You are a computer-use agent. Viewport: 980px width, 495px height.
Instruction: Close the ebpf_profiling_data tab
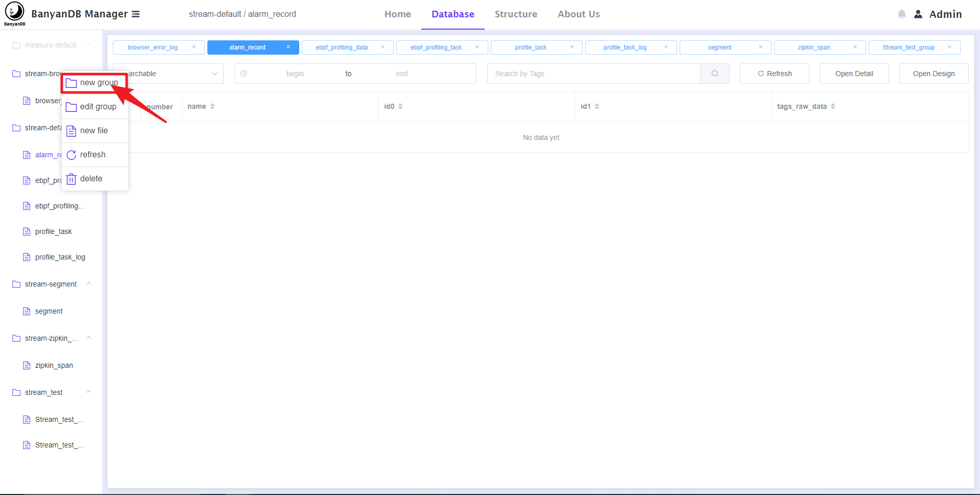coord(383,47)
